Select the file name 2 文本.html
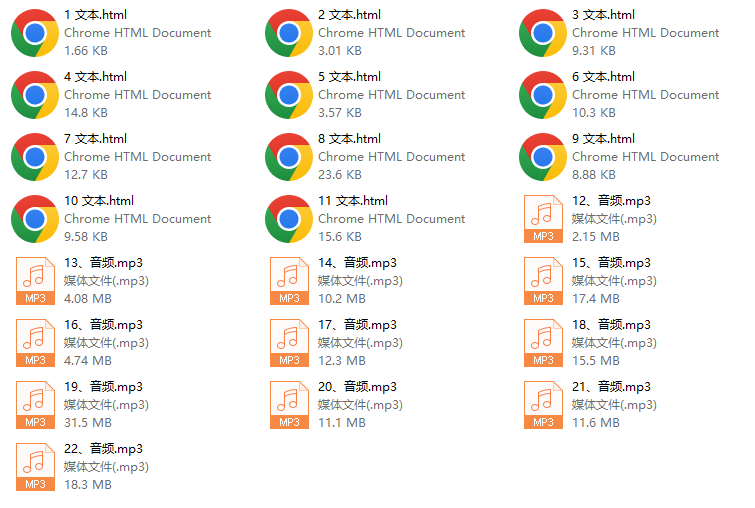The image size is (755, 508). (x=349, y=15)
